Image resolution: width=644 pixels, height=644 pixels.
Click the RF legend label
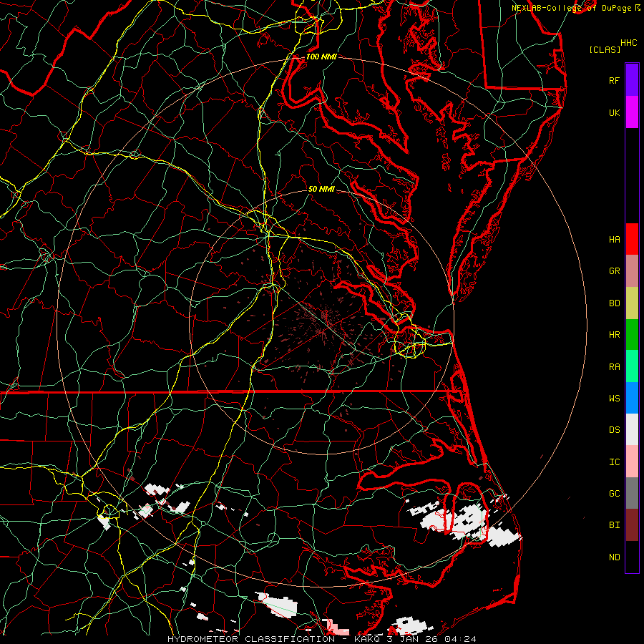pyautogui.click(x=614, y=80)
